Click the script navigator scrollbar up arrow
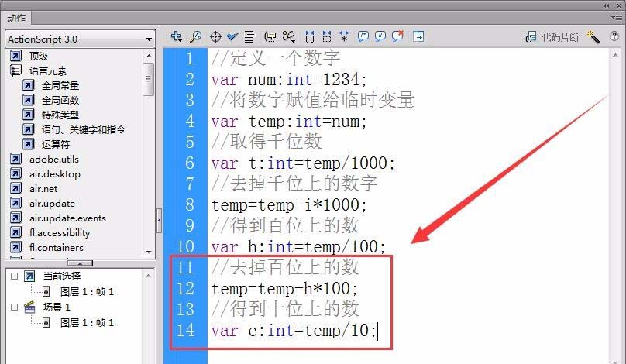The height and width of the screenshot is (364, 626). point(148,276)
